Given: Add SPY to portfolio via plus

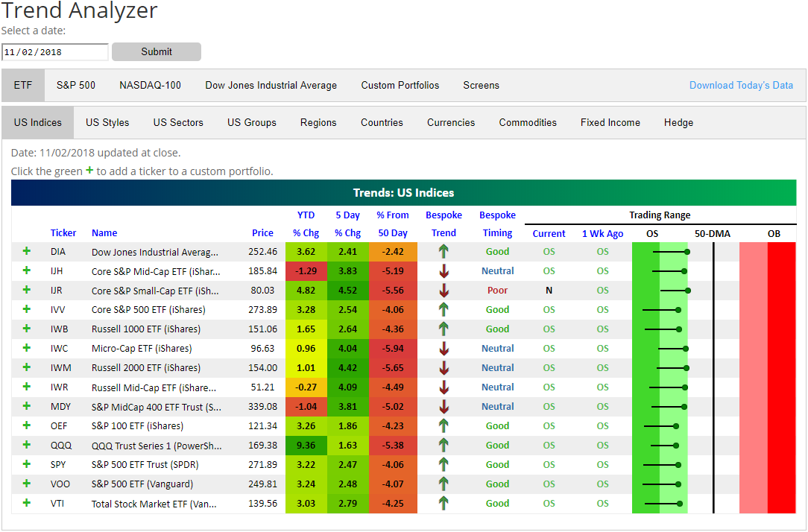Looking at the screenshot, I should (x=27, y=464).
